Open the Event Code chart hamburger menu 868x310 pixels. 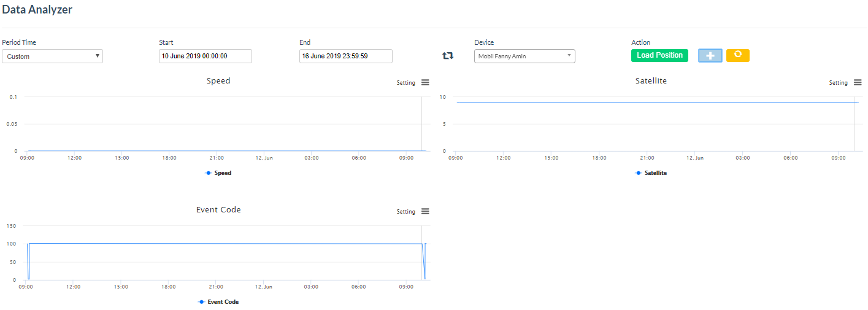[x=425, y=212]
